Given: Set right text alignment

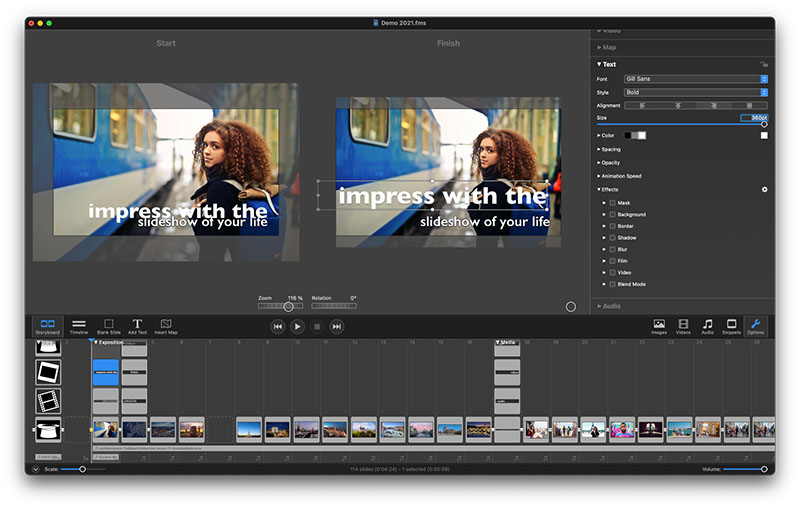Looking at the screenshot, I should coord(714,106).
